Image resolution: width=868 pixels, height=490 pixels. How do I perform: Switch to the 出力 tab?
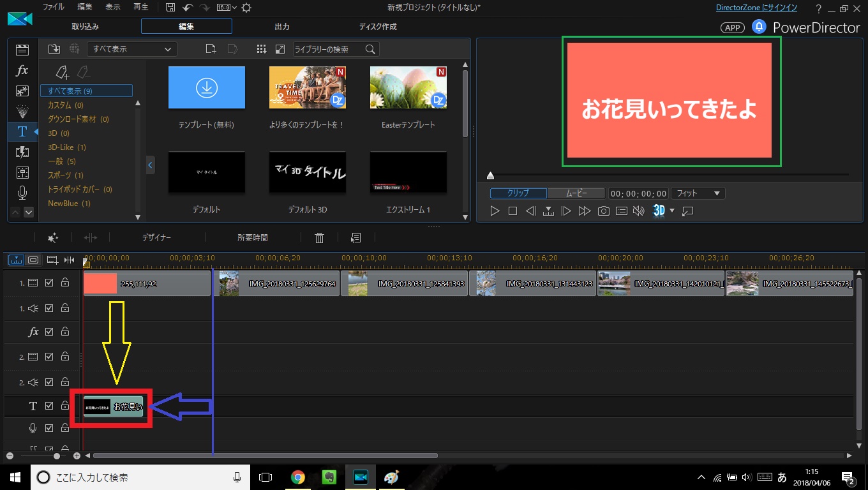click(282, 27)
